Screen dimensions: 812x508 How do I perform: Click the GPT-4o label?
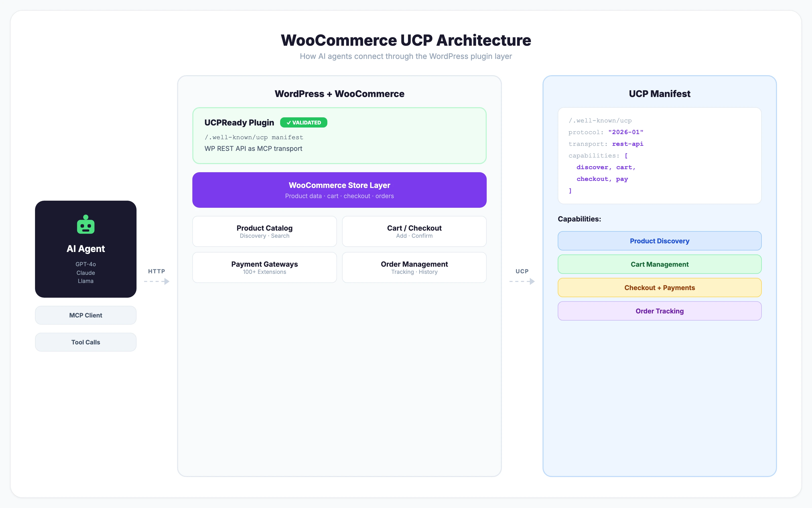point(86,264)
